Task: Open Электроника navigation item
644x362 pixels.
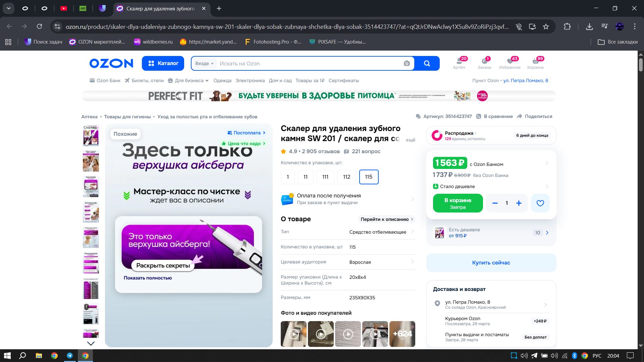Action: 250,80
